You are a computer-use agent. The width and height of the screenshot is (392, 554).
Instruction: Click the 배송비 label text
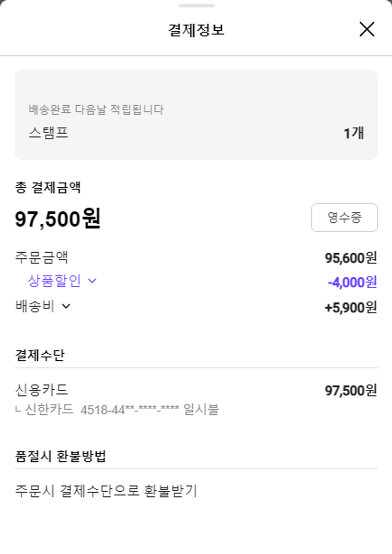pos(35,306)
